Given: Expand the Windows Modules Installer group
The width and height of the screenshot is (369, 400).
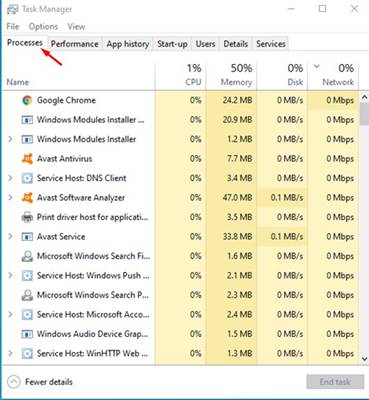Looking at the screenshot, I should [x=10, y=139].
